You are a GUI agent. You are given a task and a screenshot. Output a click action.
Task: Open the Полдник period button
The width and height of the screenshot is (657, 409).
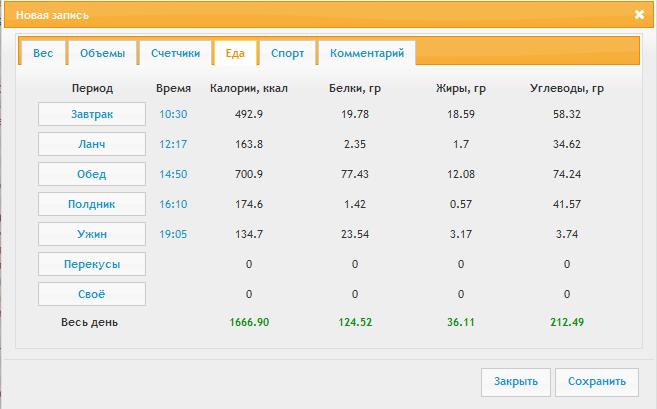pyautogui.click(x=92, y=204)
